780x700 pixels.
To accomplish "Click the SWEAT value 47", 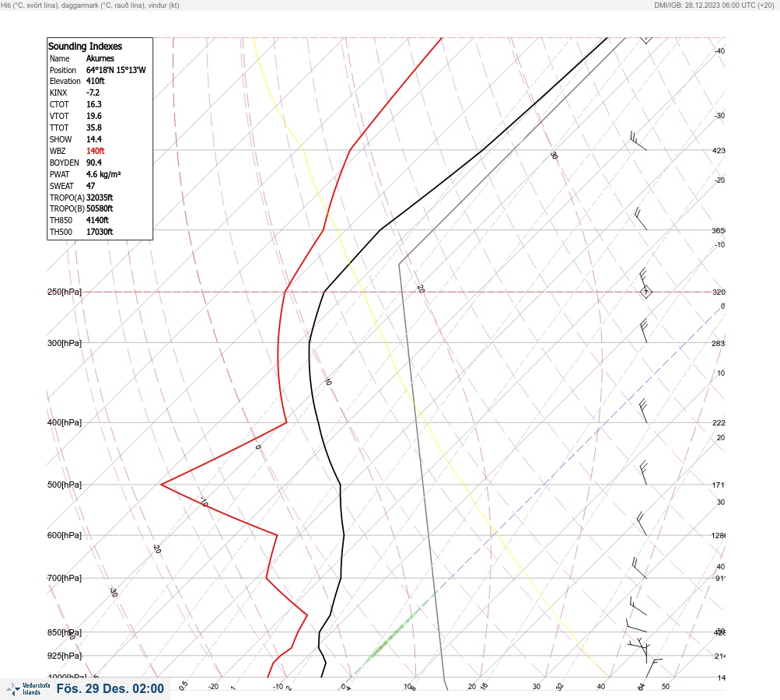I will click(90, 186).
